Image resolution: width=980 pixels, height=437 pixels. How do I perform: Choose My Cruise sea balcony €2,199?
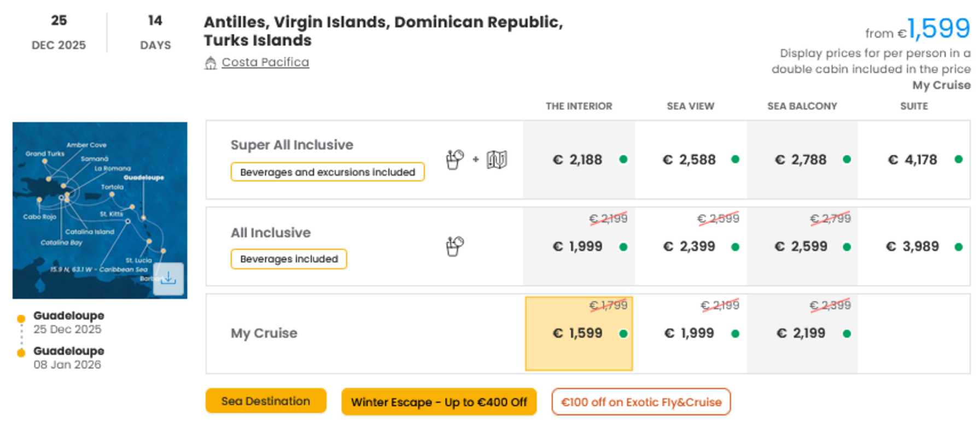coord(802,334)
